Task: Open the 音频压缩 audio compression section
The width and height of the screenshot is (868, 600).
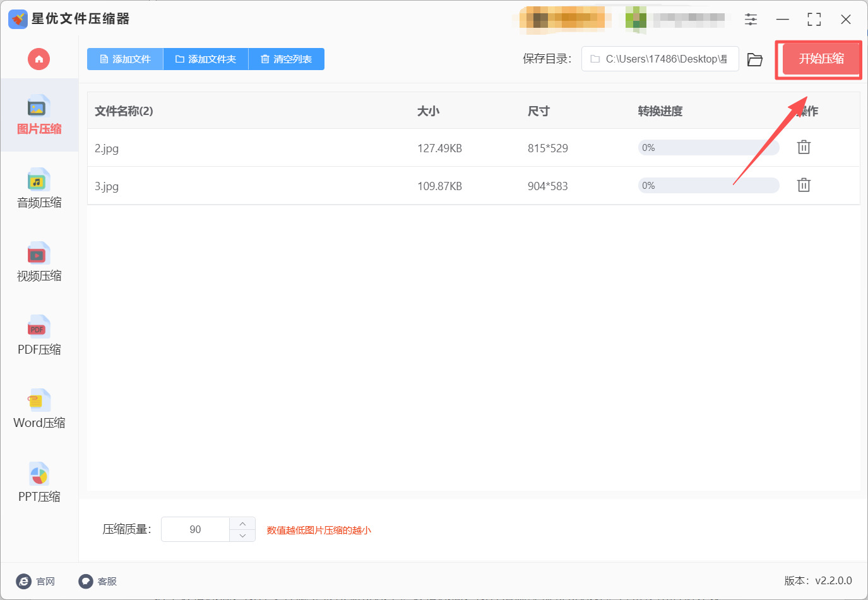Action: click(39, 189)
